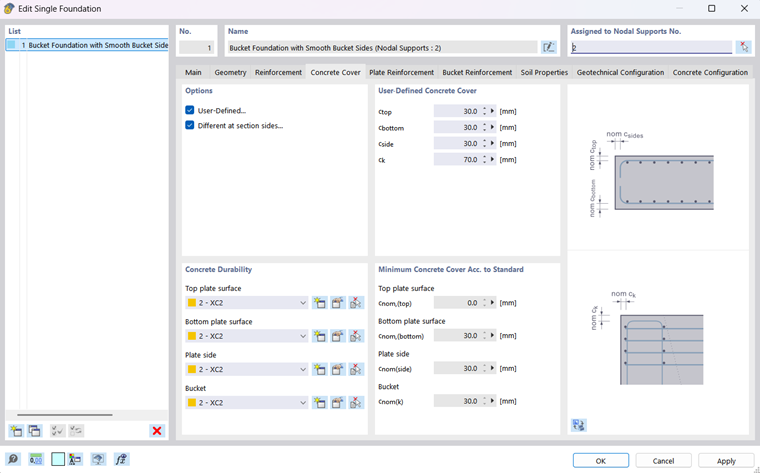Uncheck the User-Defined option
Image resolution: width=760 pixels, height=473 pixels.
coord(190,110)
